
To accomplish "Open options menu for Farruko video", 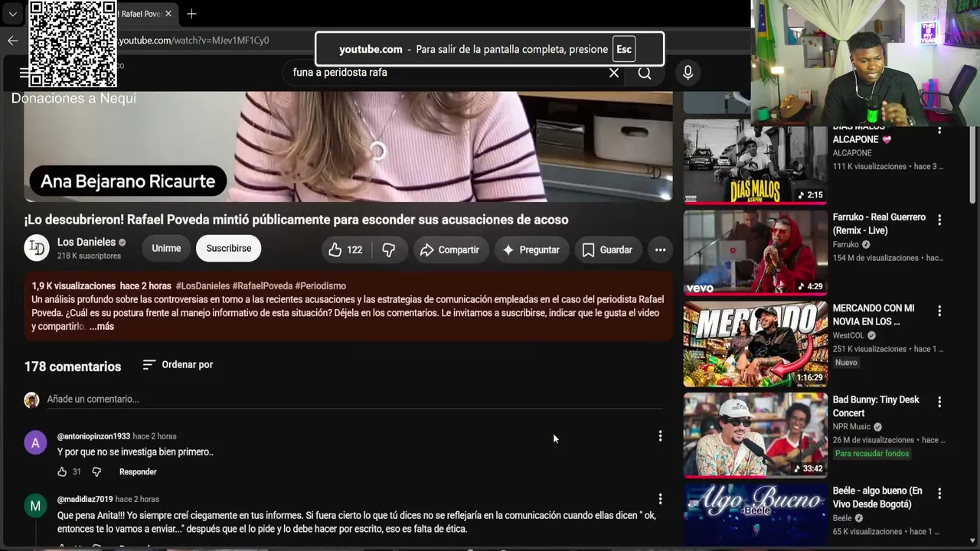I will point(939,220).
